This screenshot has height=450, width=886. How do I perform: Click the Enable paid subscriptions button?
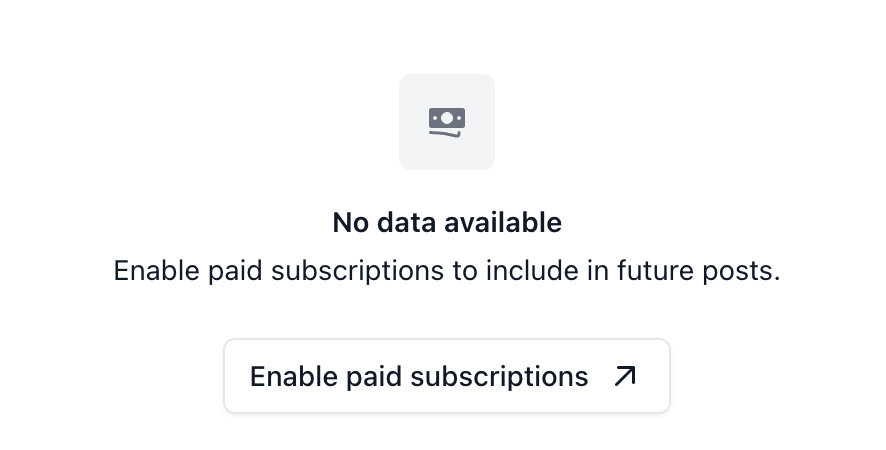446,376
